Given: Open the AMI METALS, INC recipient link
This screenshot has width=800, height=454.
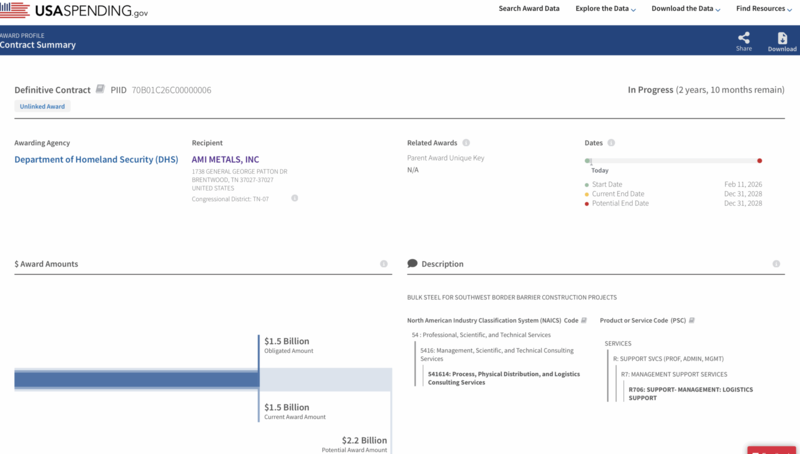Looking at the screenshot, I should [226, 160].
